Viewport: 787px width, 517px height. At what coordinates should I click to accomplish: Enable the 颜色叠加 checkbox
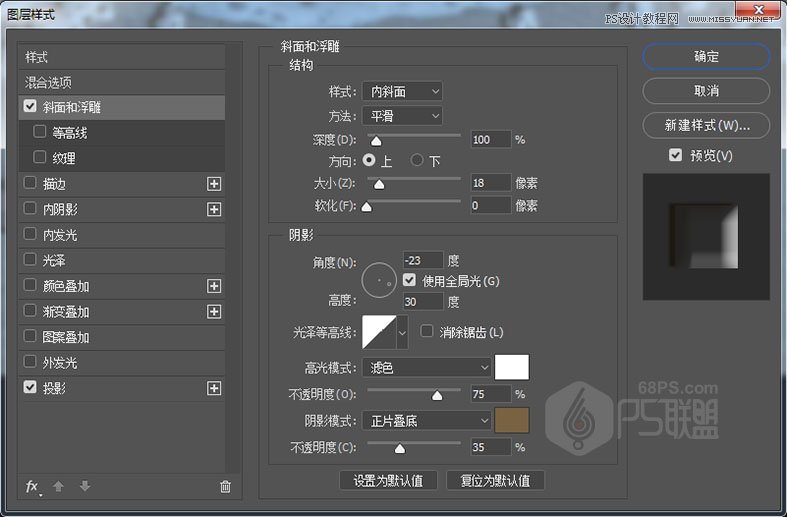coord(30,285)
